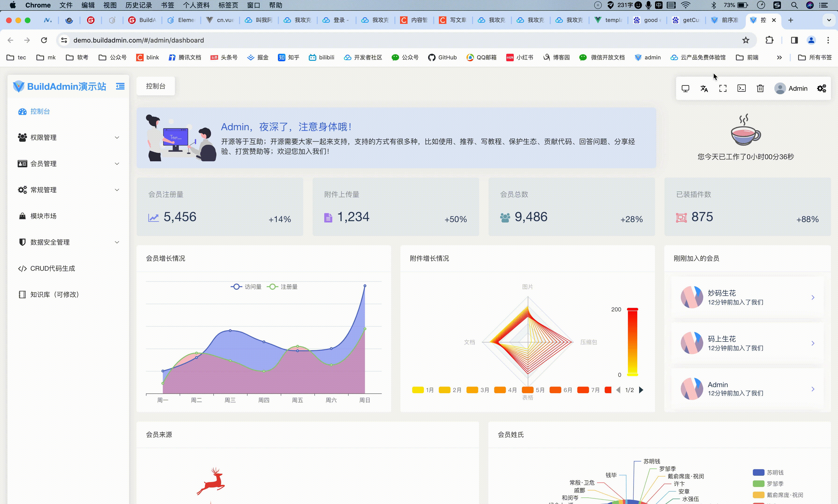Click the monitor home-page icon
The height and width of the screenshot is (504, 838).
pyautogui.click(x=685, y=89)
